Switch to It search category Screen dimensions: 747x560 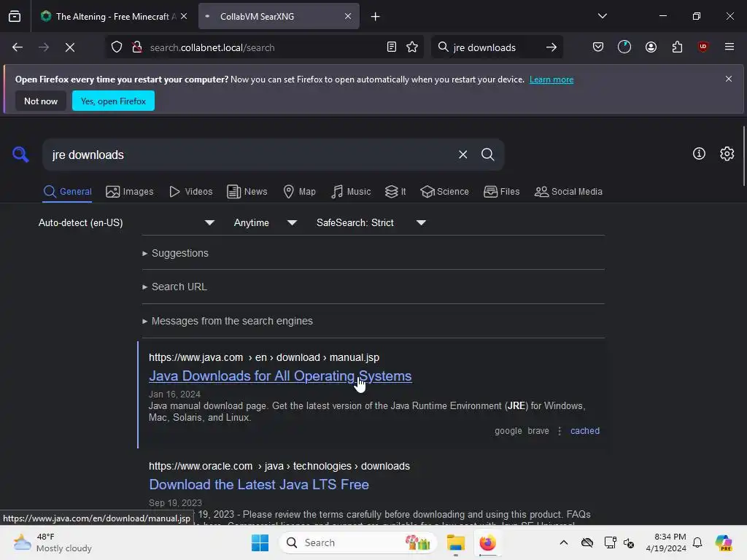(x=395, y=192)
